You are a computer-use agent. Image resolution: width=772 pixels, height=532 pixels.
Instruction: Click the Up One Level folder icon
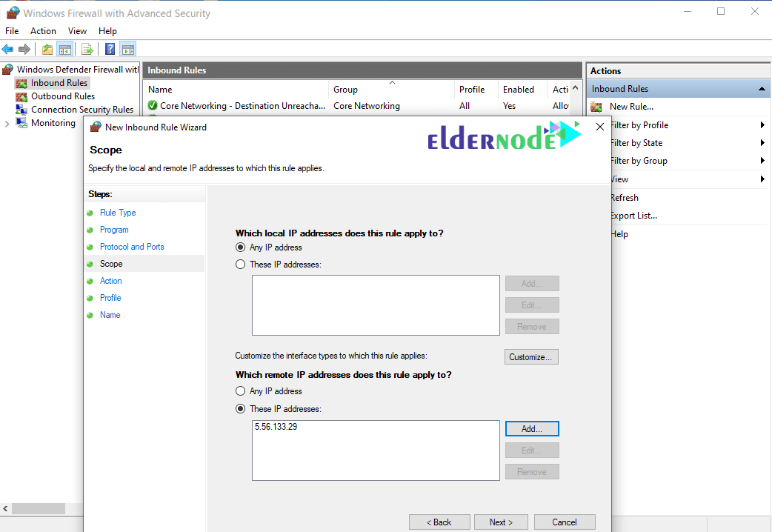pos(47,50)
